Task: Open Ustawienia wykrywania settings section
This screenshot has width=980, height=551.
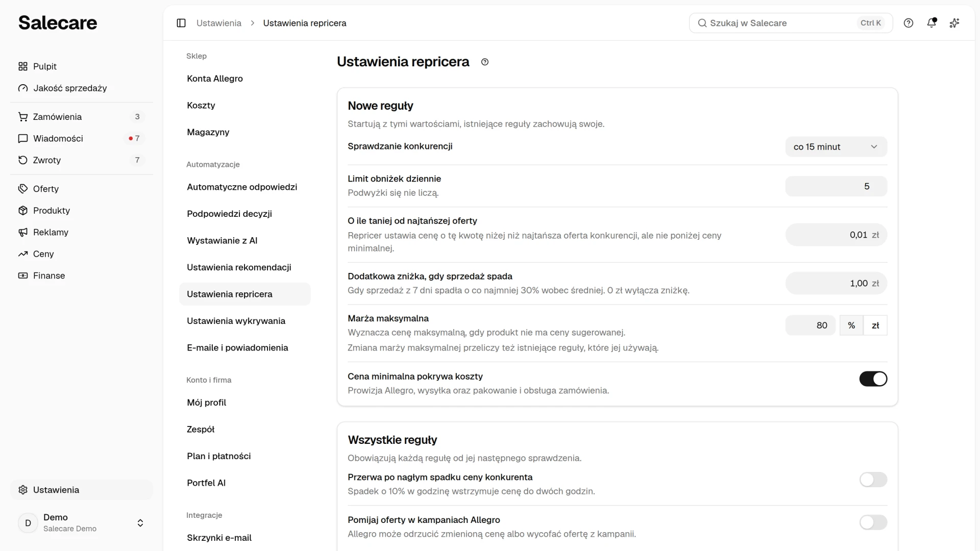Action: pyautogui.click(x=245, y=321)
